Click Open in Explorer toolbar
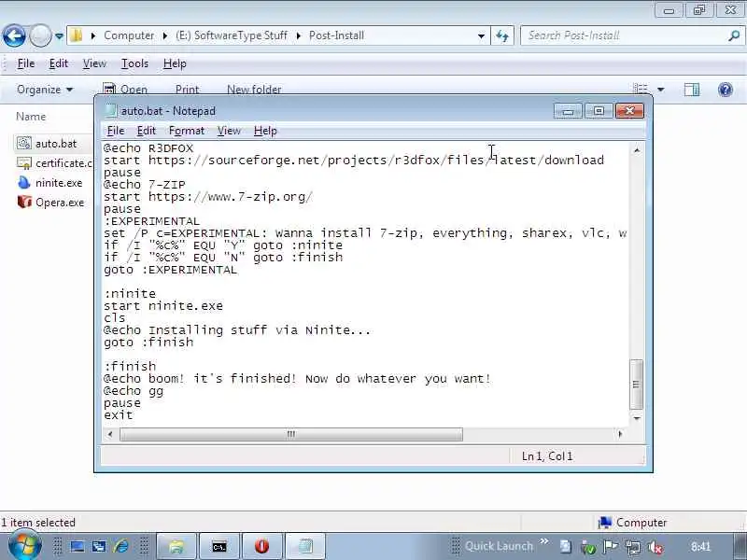This screenshot has height=560, width=747. click(126, 89)
